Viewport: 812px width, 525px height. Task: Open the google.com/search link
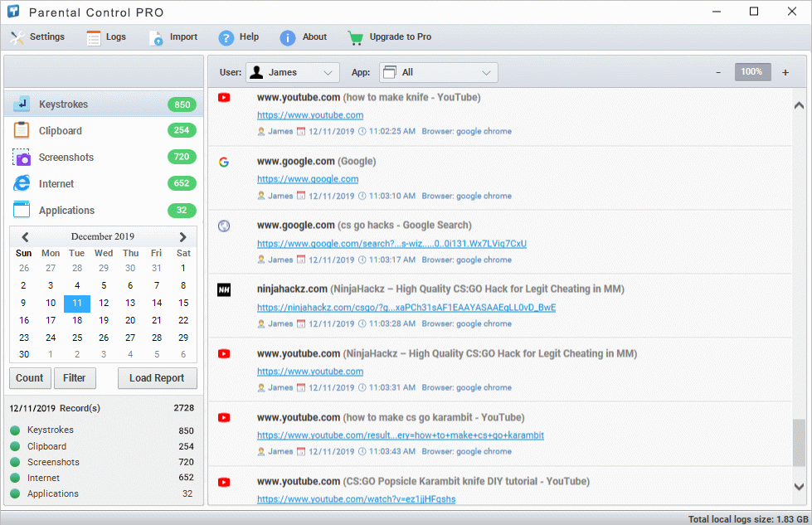point(392,243)
